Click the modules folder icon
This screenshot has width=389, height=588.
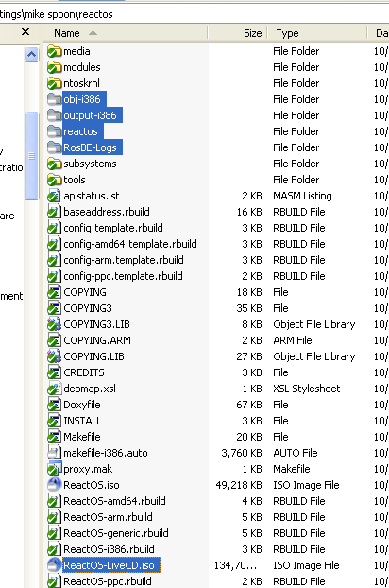[x=54, y=67]
